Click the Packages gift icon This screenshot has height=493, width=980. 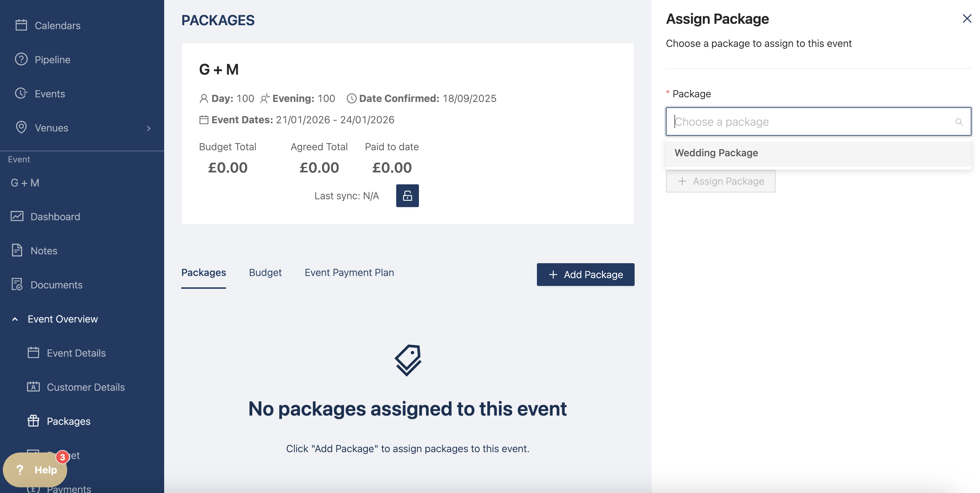pyautogui.click(x=33, y=421)
